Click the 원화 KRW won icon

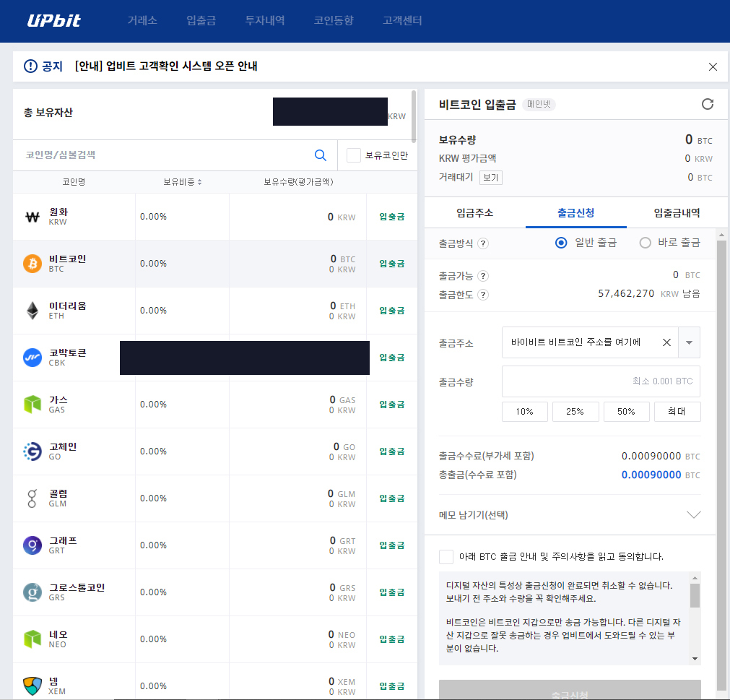(x=32, y=217)
